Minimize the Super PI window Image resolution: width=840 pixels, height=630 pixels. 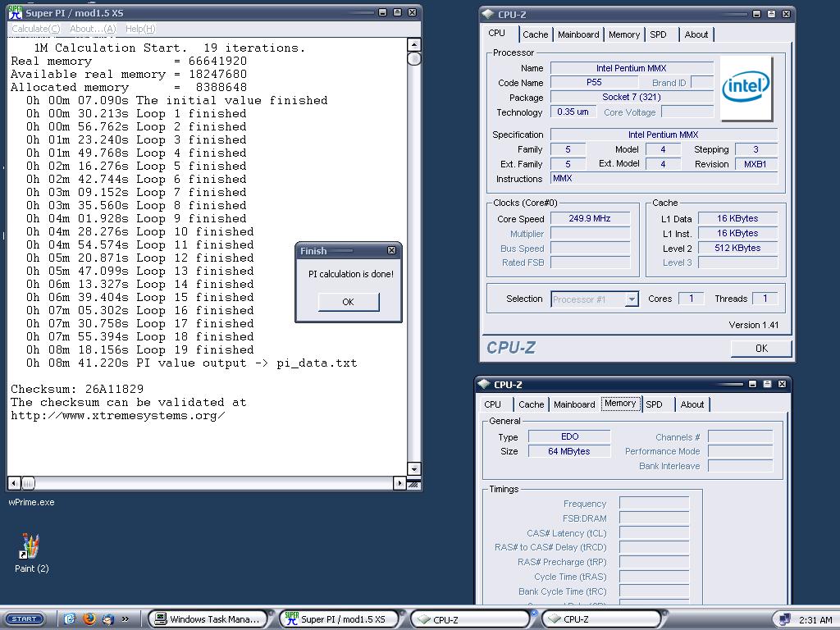[382, 12]
